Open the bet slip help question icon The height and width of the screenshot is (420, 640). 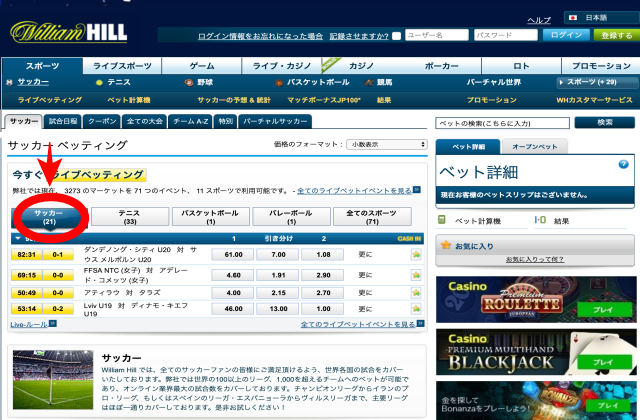point(623,161)
